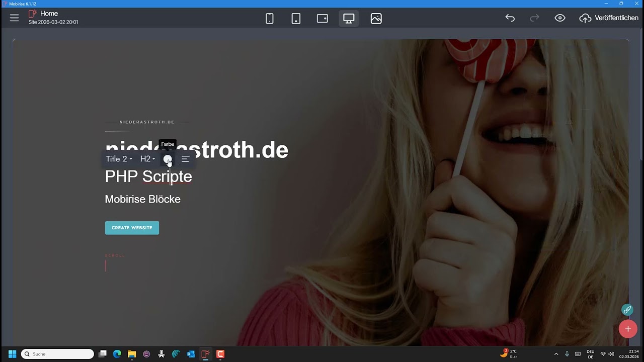Viewport: 644px width, 362px height.
Task: Undo the last change
Action: point(510,18)
